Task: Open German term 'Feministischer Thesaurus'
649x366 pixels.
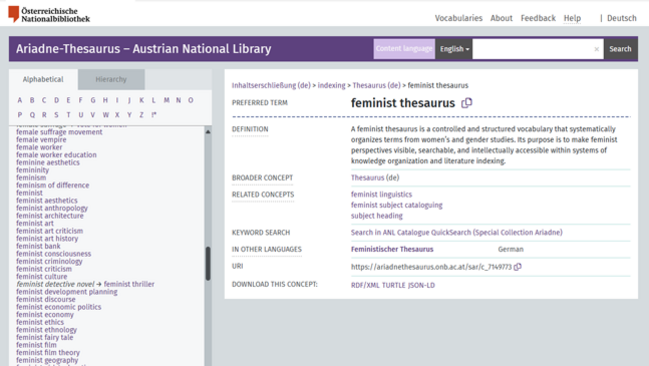Action: (x=392, y=249)
